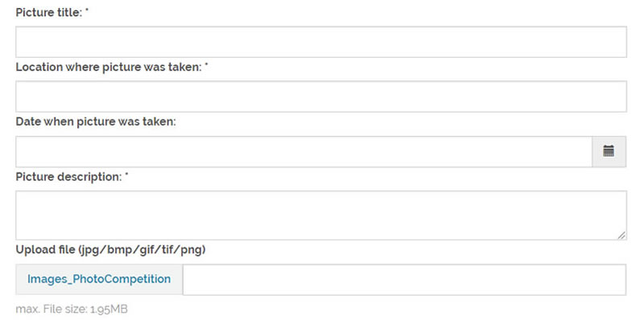Click the 1.95MB size limit value

[108, 309]
